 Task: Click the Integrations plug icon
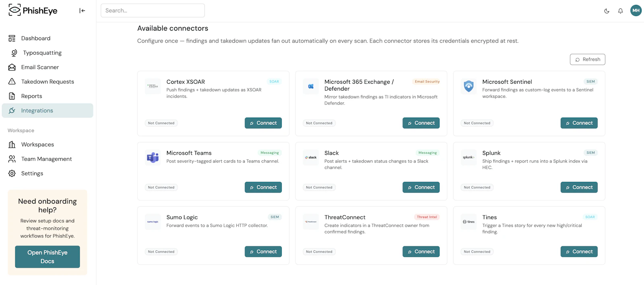point(12,111)
